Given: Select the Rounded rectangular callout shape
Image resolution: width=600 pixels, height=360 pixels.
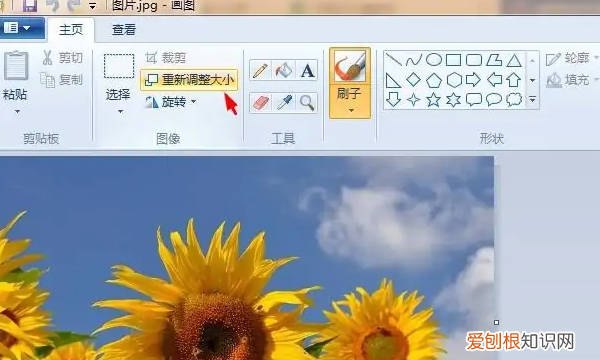Looking at the screenshot, I should (x=474, y=100).
